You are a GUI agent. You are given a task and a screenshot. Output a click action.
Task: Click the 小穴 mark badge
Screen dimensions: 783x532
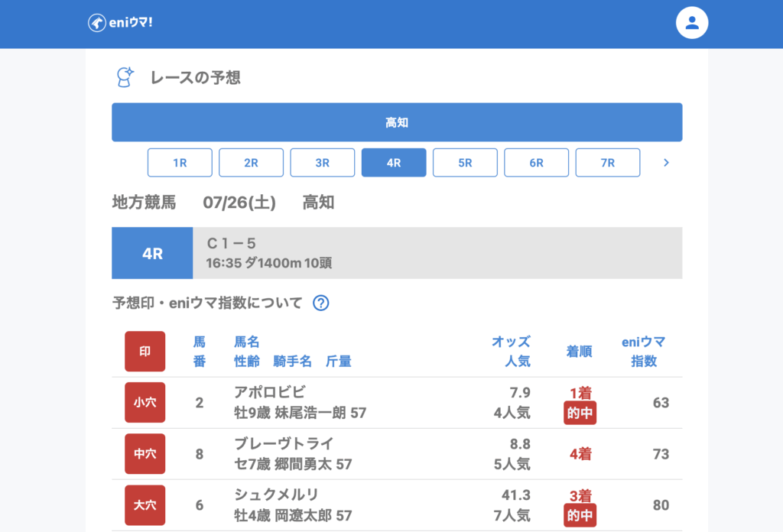(x=145, y=402)
